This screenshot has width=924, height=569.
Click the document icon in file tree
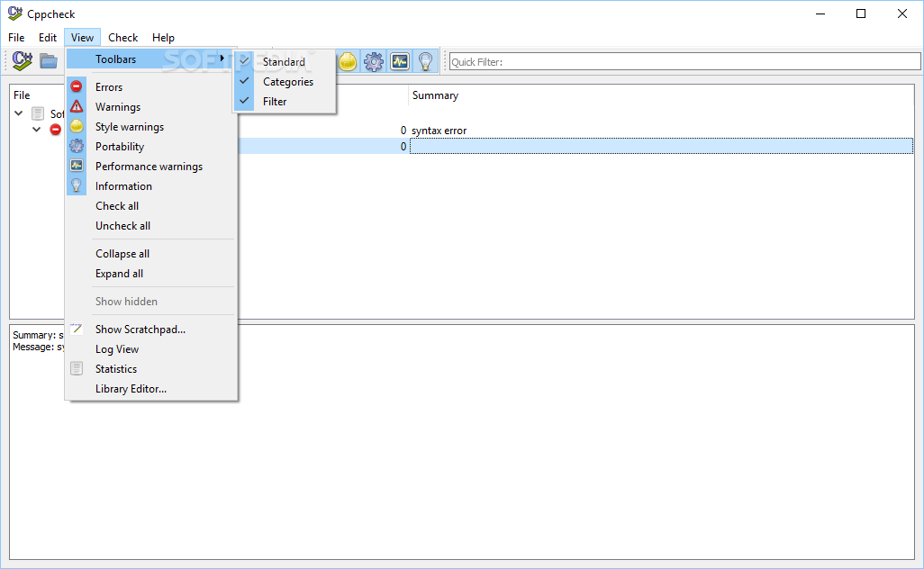pos(38,113)
